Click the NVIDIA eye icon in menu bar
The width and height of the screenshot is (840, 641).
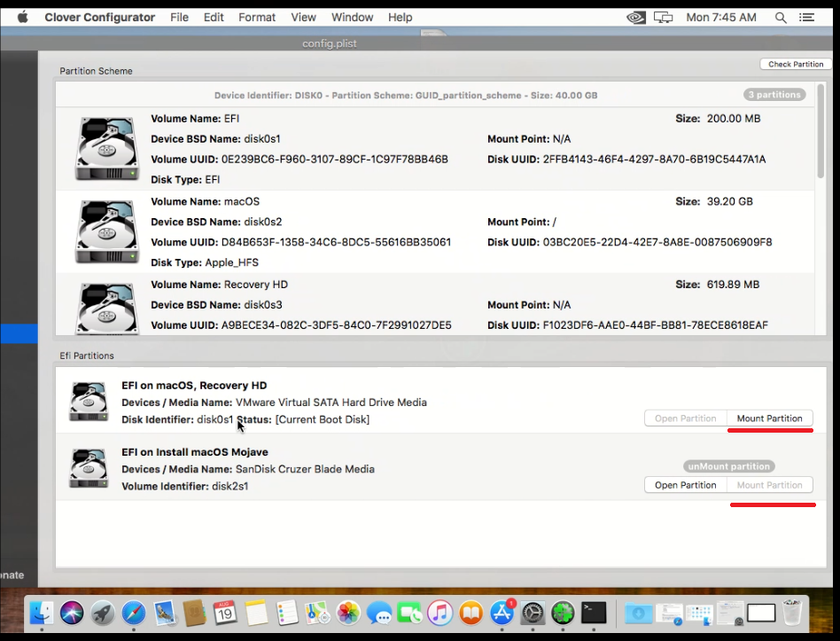[x=636, y=18]
